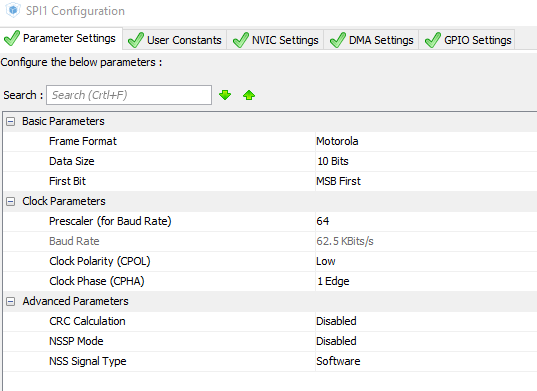Collapse the Clock Parameters group
Screen dimensions: 537x391
11,201
